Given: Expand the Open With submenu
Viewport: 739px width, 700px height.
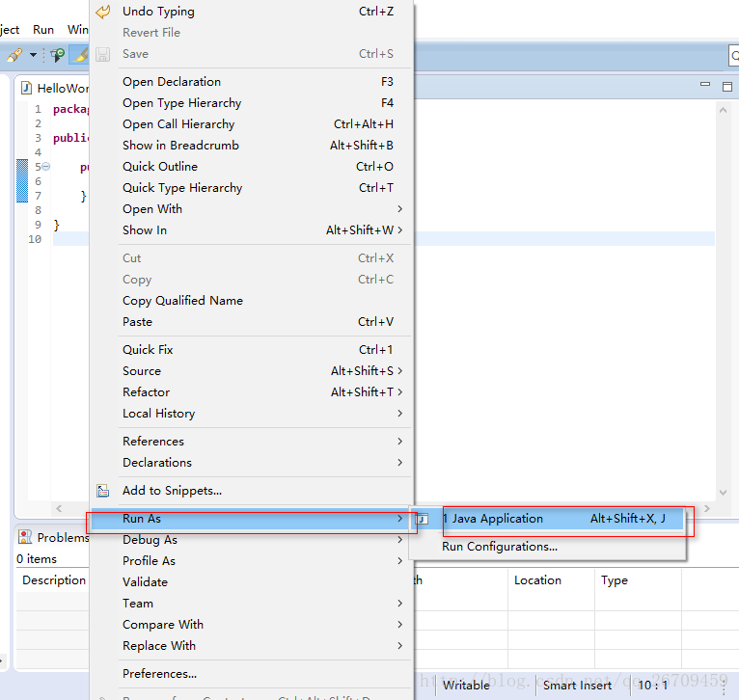Looking at the screenshot, I should tap(252, 209).
